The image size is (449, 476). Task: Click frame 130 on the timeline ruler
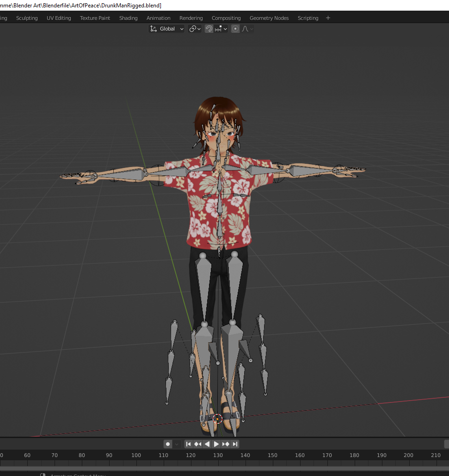click(x=218, y=455)
